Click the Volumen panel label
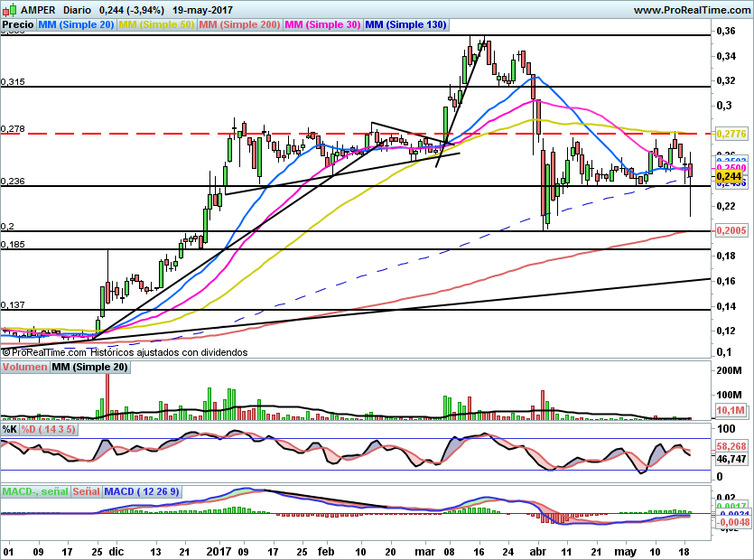The height and width of the screenshot is (560, 754). [x=24, y=368]
